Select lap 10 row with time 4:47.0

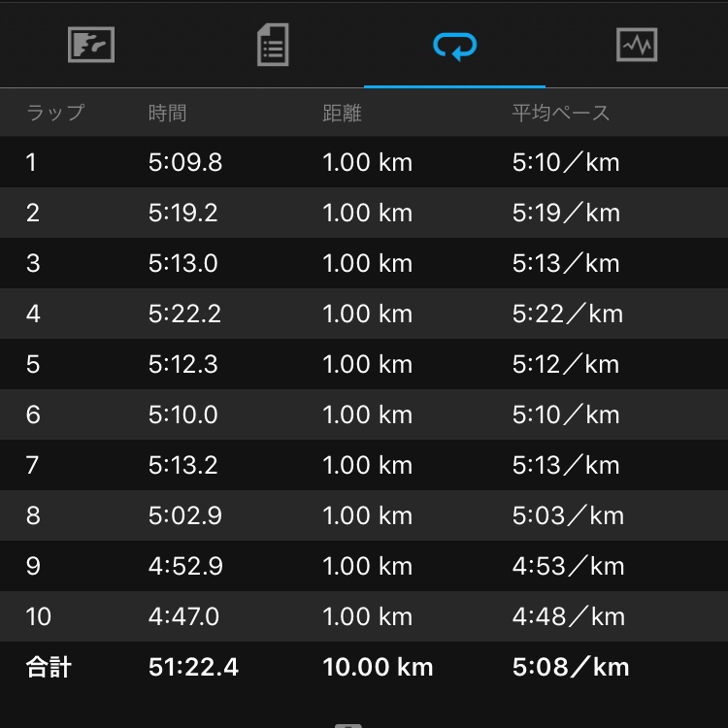point(364,616)
